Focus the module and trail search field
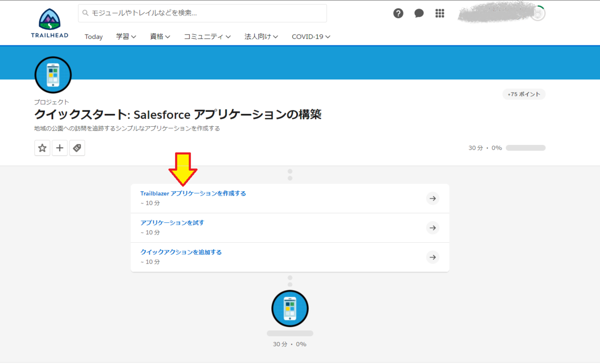The image size is (600, 364). [202, 13]
